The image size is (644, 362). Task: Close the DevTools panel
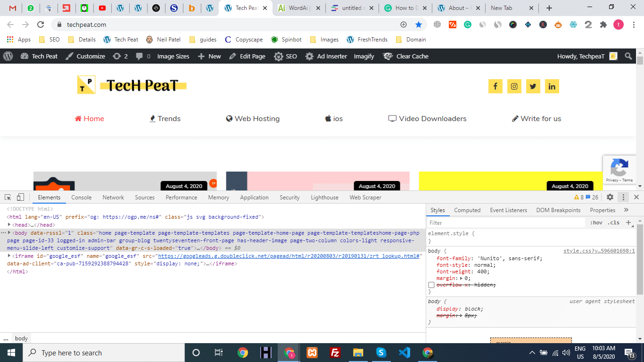[x=636, y=197]
